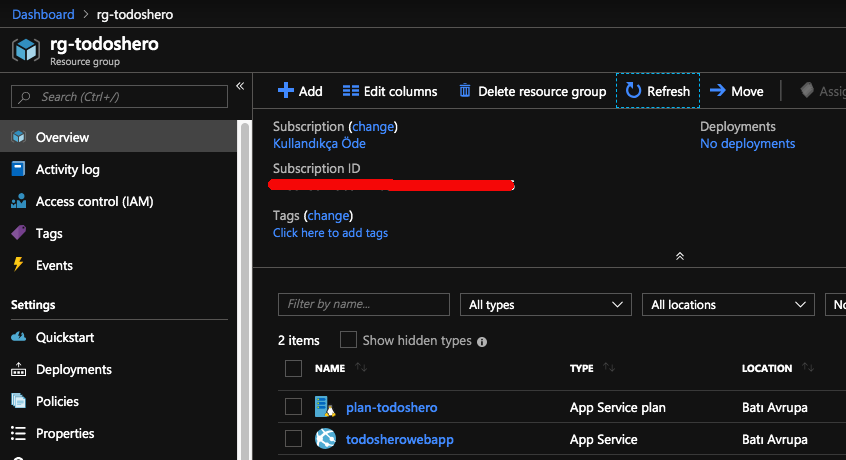Click the Activity log book icon
Image resolution: width=846 pixels, height=460 pixels.
point(18,169)
